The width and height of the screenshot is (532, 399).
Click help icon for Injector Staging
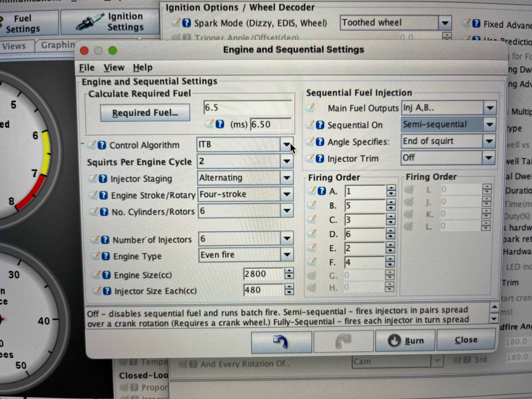[x=103, y=179]
